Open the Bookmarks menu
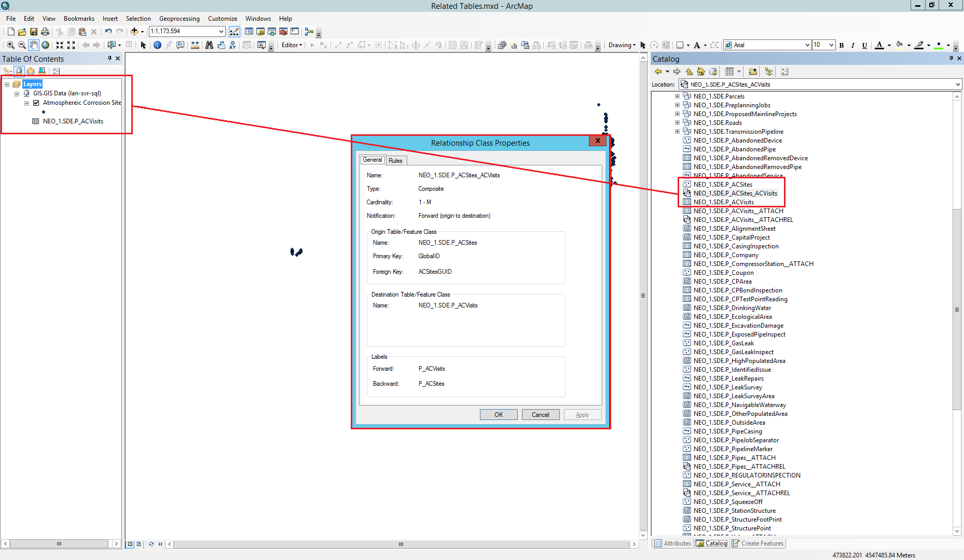The image size is (964, 560). tap(79, 18)
